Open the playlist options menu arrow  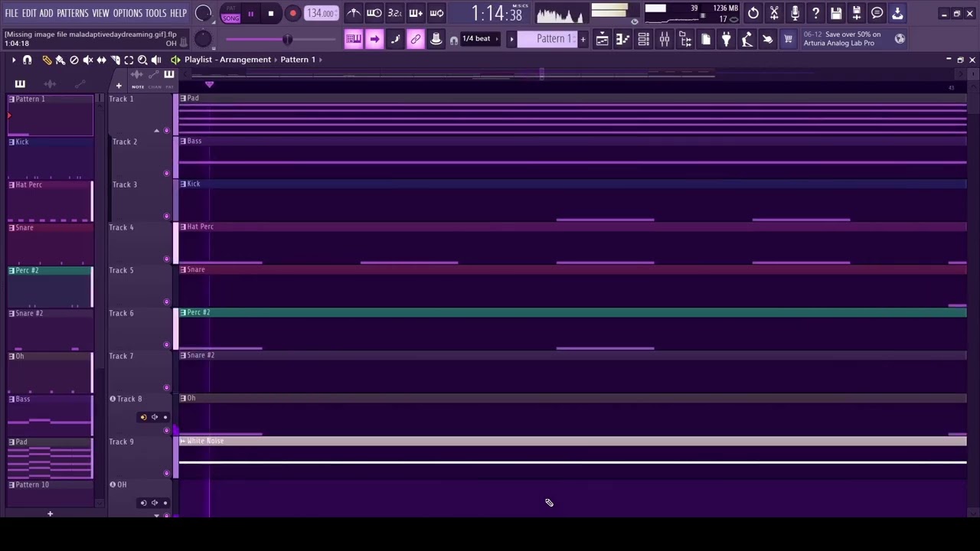[x=13, y=60]
